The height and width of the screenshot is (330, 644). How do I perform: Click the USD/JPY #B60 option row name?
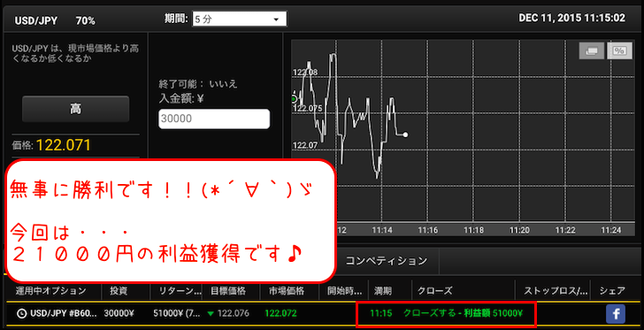coord(64,313)
